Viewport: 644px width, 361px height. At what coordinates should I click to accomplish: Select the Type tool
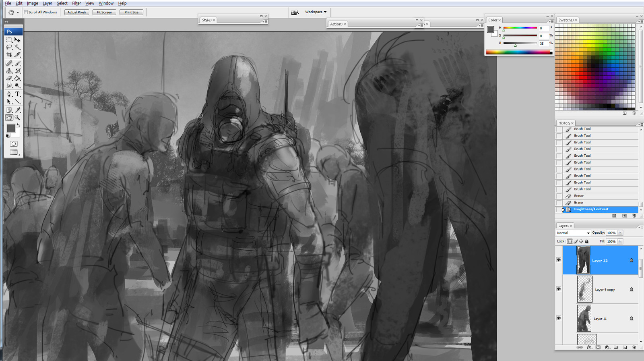coord(17,94)
